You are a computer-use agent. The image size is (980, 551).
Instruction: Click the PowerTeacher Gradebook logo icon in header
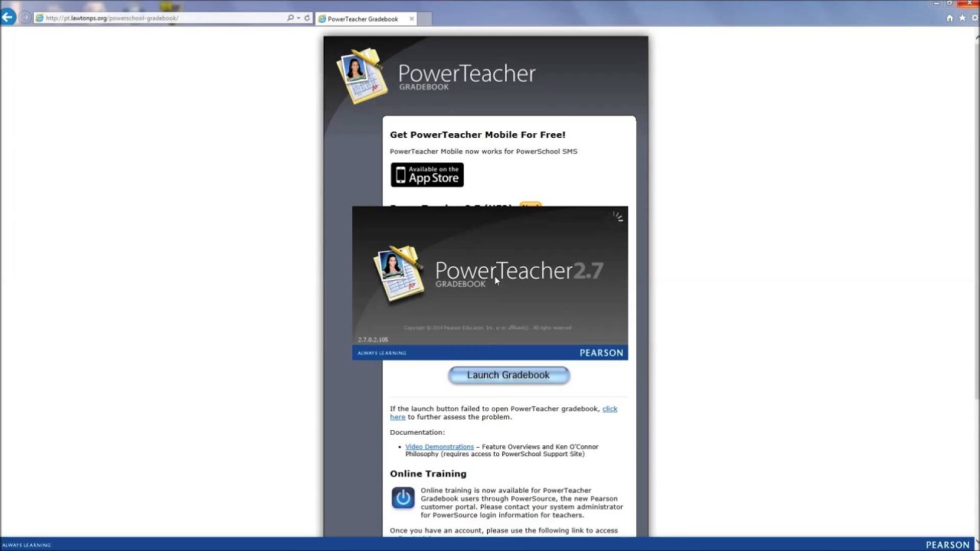tap(362, 76)
